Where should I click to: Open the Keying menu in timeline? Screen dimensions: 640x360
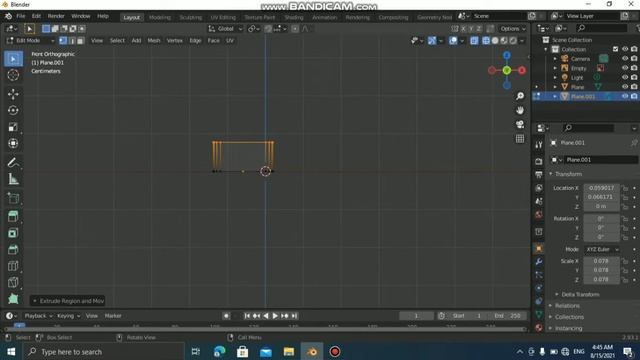click(68, 316)
